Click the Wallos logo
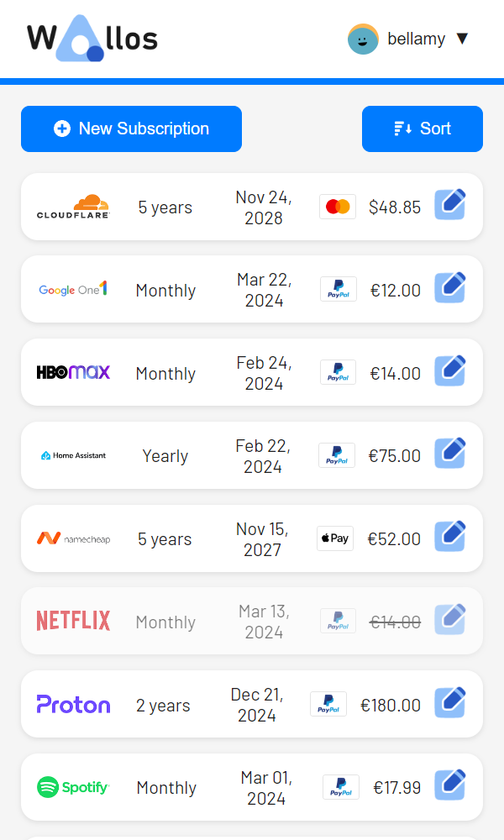Screen dimensions: 504x840 pyautogui.click(x=92, y=39)
